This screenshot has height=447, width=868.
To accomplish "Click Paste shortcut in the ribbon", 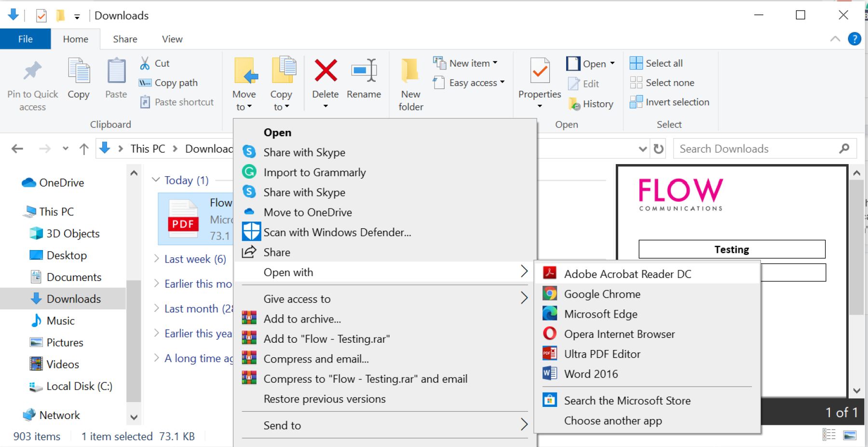I will coord(176,102).
